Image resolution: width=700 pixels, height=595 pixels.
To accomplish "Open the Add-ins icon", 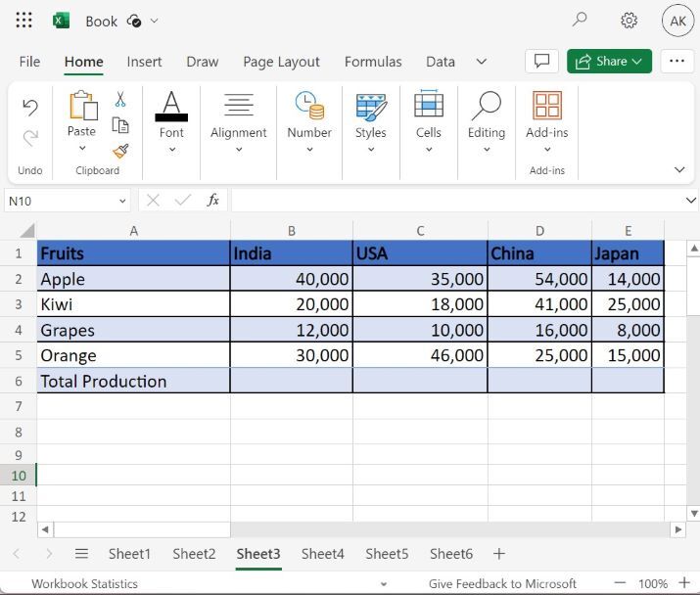I will point(546,106).
